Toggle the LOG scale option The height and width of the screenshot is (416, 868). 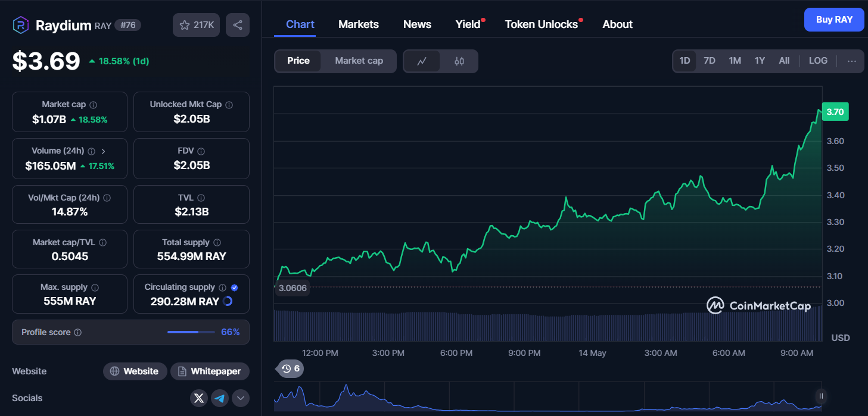tap(818, 61)
